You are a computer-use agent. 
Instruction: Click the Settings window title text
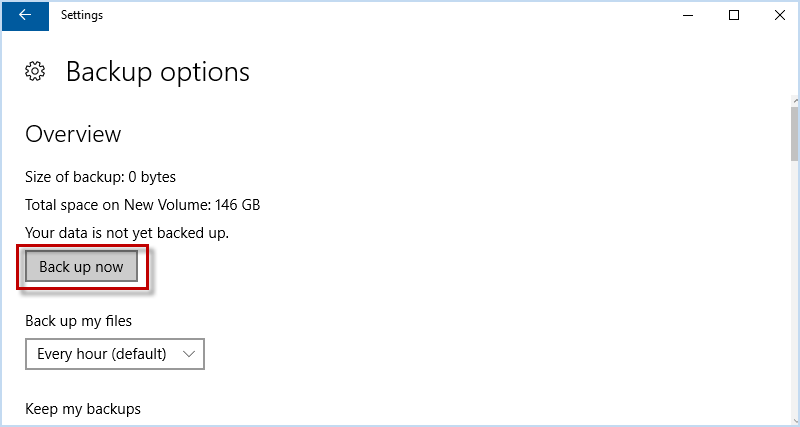82,15
